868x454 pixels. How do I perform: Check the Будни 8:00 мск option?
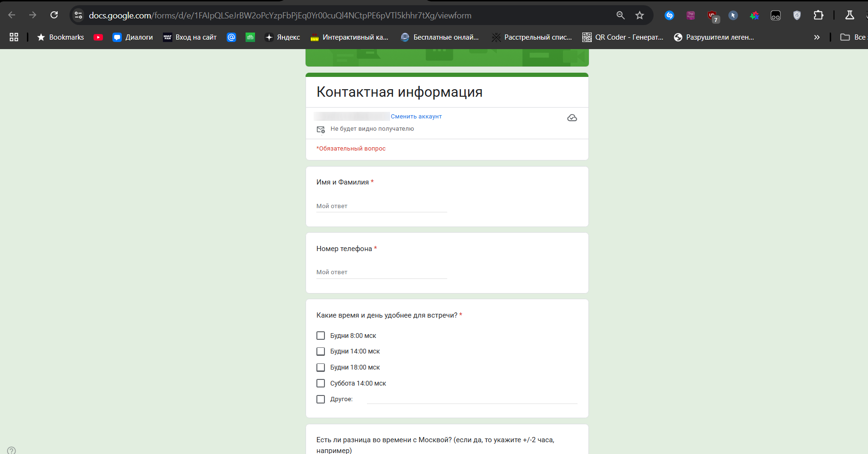point(321,336)
